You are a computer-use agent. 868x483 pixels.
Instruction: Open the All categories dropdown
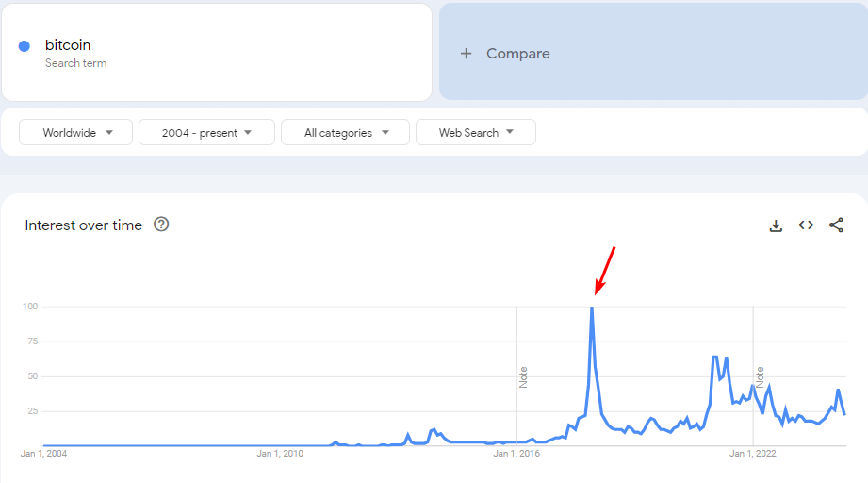point(345,133)
